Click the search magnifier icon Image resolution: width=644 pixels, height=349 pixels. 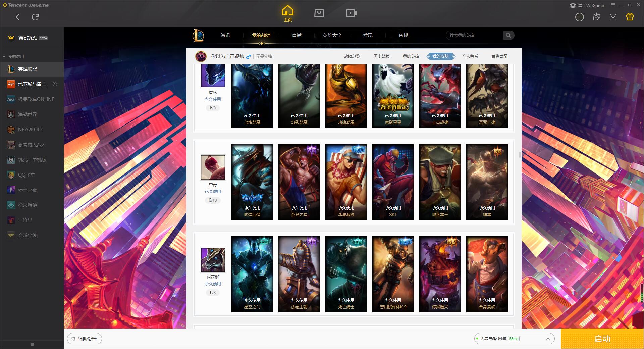508,35
